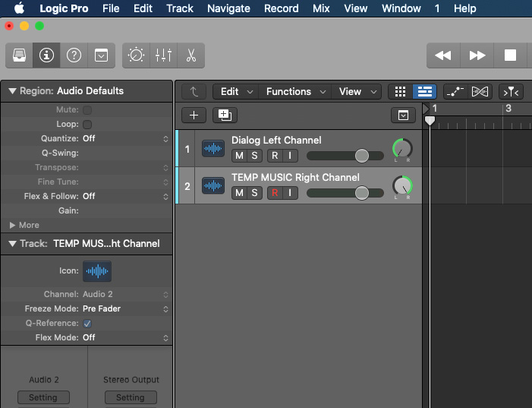Collapse the Region Audio Defaults section
This screenshot has height=408, width=532.
[x=13, y=91]
